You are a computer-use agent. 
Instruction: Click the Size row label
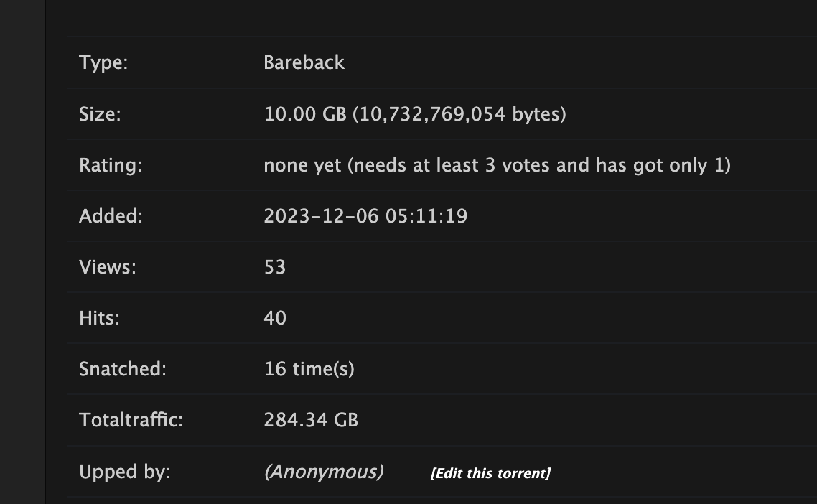click(100, 114)
